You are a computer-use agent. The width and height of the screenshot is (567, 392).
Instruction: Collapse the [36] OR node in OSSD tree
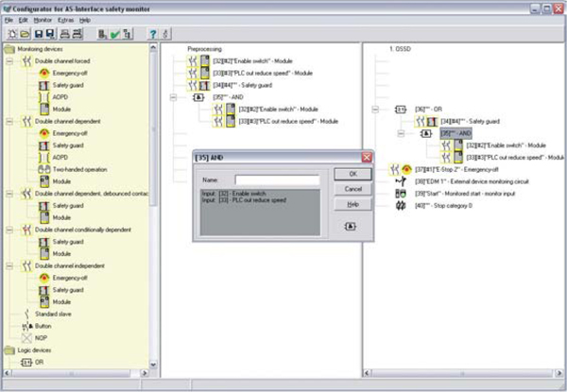coord(376,109)
